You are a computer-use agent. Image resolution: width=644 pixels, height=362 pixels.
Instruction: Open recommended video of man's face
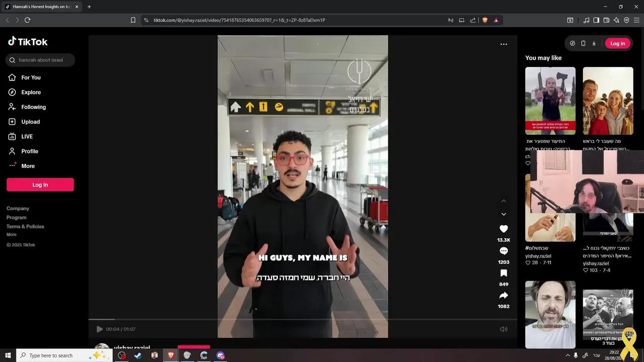pos(550,314)
